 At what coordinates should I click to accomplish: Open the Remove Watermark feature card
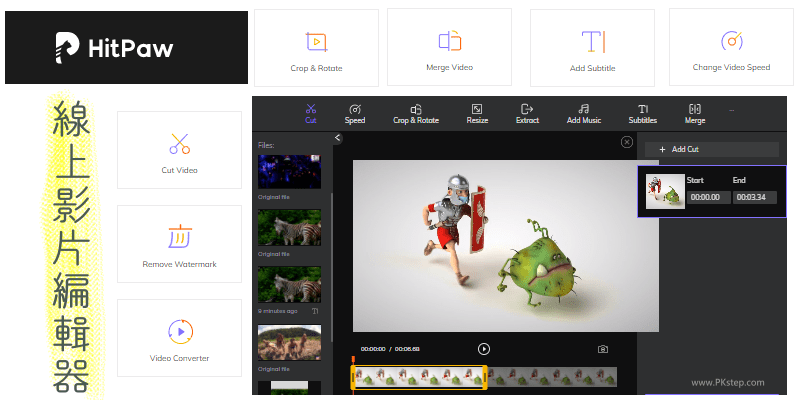(180, 244)
